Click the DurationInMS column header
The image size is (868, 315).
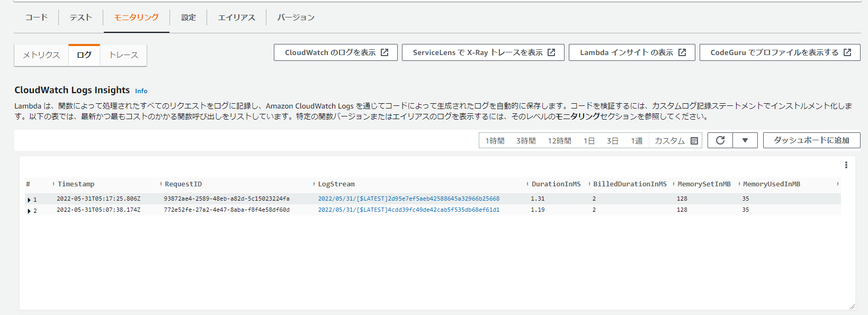point(556,184)
